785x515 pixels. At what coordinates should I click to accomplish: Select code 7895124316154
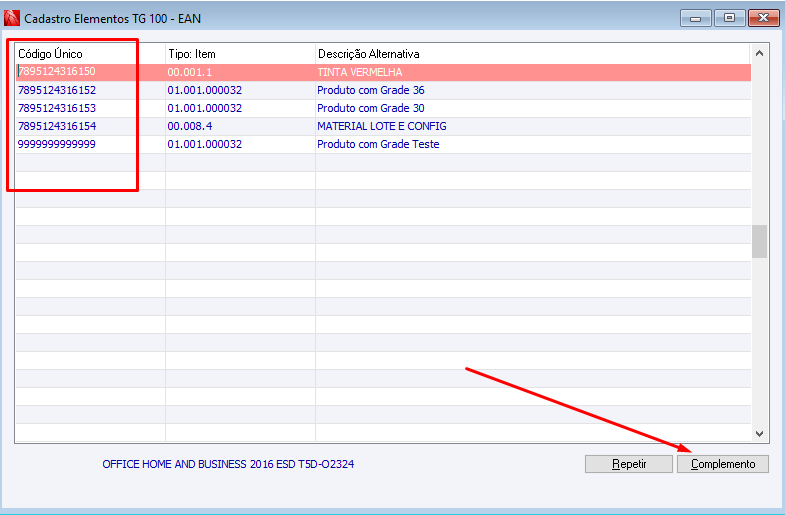click(57, 126)
